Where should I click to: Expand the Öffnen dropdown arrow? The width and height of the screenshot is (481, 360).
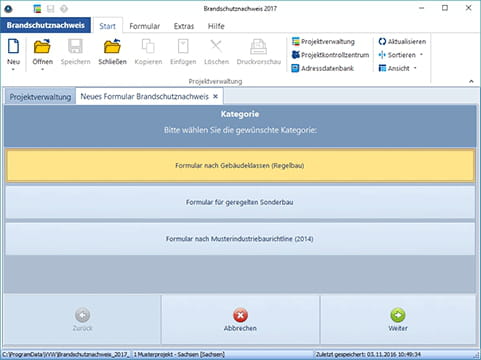pos(42,70)
